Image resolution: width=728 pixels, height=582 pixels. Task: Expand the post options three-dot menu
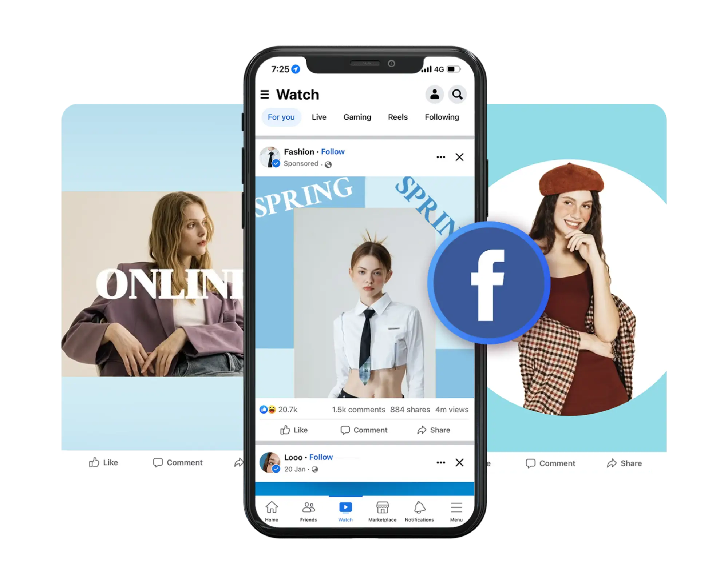coord(441,156)
